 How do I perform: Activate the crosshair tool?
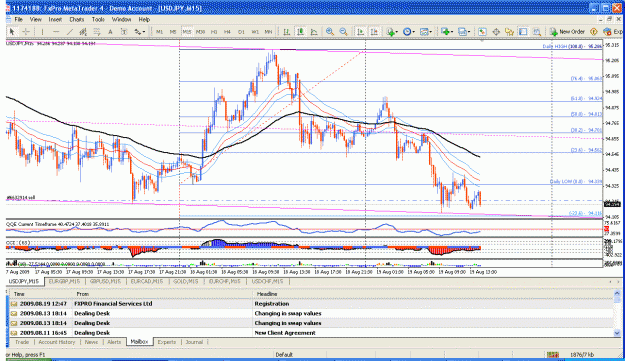point(26,31)
